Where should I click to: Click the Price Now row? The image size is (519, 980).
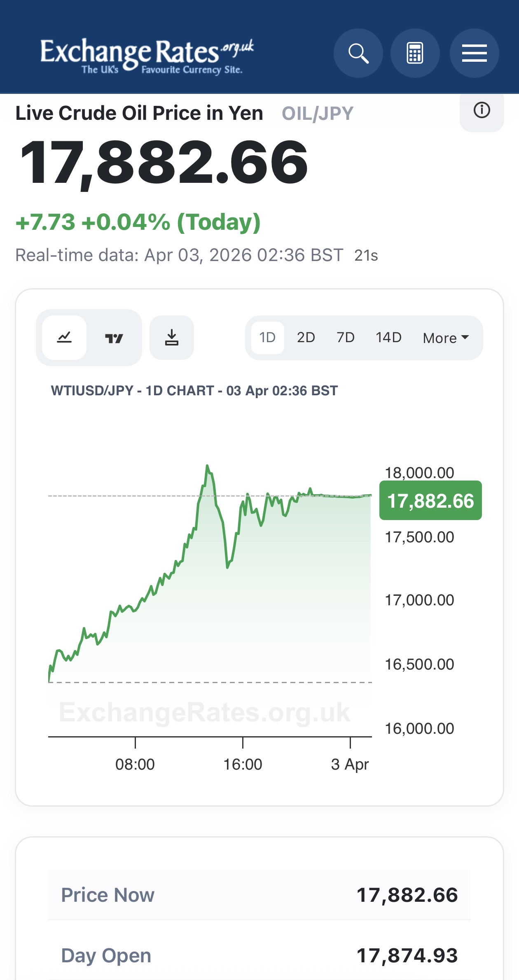(x=259, y=895)
